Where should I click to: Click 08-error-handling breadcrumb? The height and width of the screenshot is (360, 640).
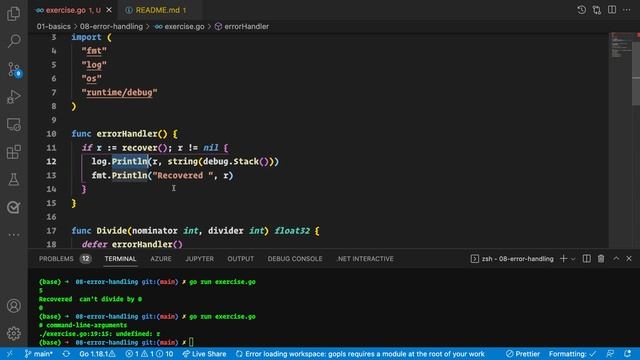point(111,27)
